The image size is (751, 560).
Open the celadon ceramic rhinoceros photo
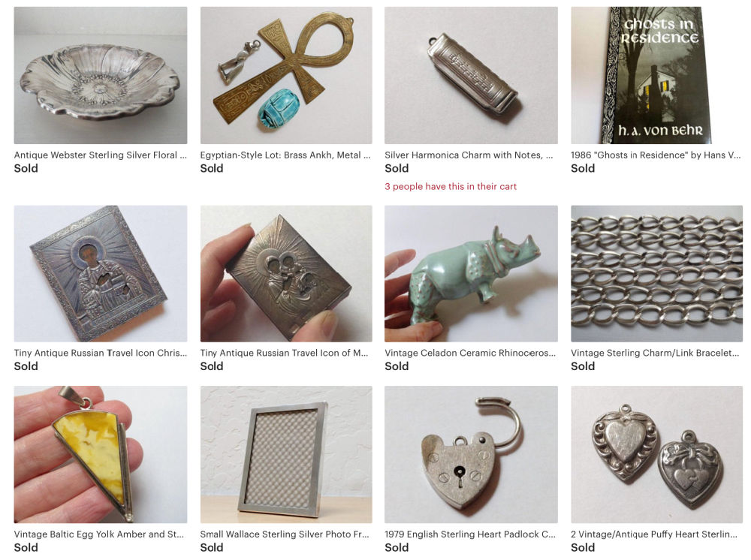[x=471, y=274]
